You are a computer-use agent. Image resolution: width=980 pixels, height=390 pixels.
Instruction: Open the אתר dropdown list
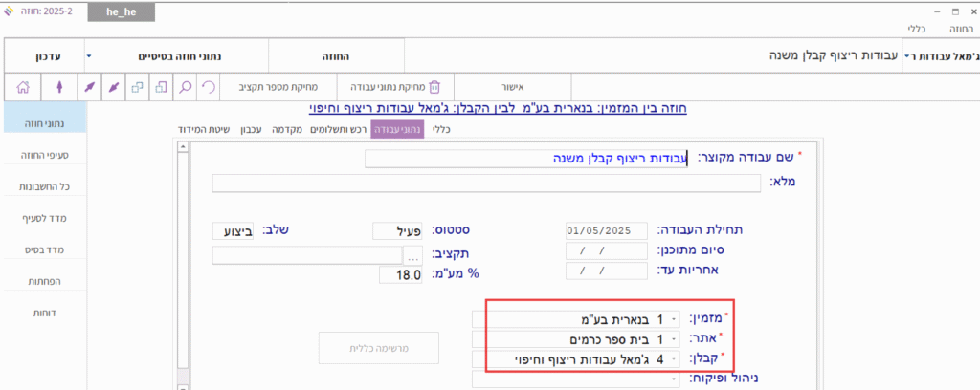click(x=674, y=338)
